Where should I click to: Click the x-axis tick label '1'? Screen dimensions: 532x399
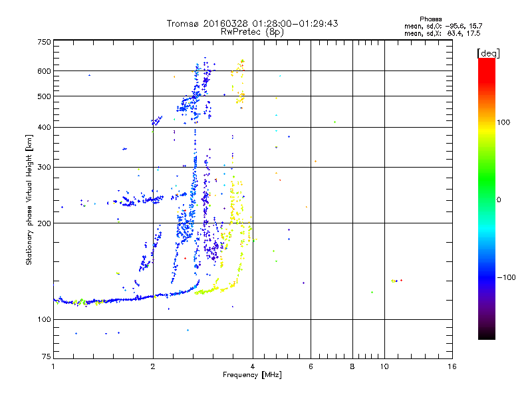pos(53,366)
